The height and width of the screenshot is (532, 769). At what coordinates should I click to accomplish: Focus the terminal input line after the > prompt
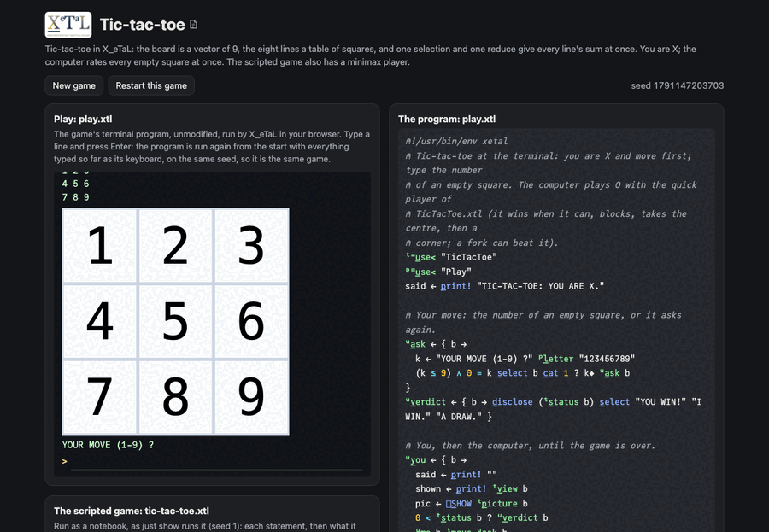(x=216, y=462)
